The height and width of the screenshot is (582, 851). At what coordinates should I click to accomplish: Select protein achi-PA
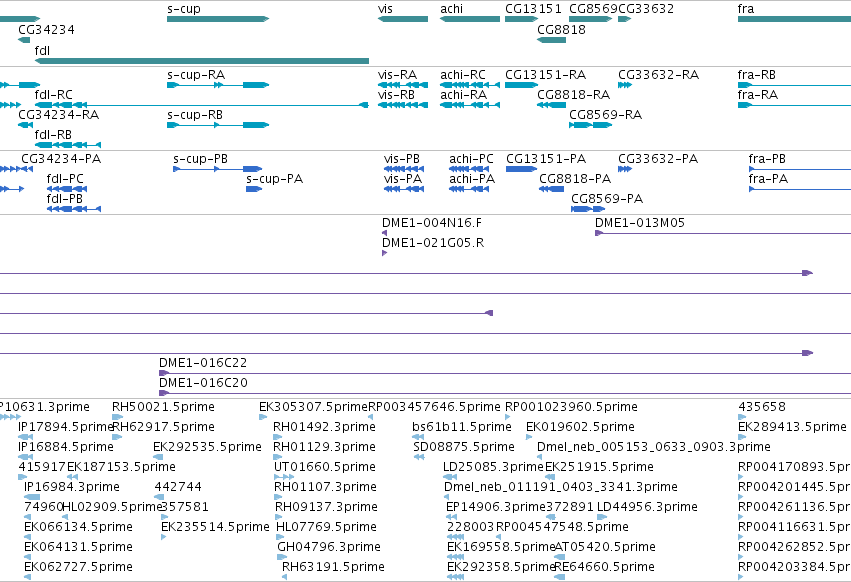click(x=469, y=189)
